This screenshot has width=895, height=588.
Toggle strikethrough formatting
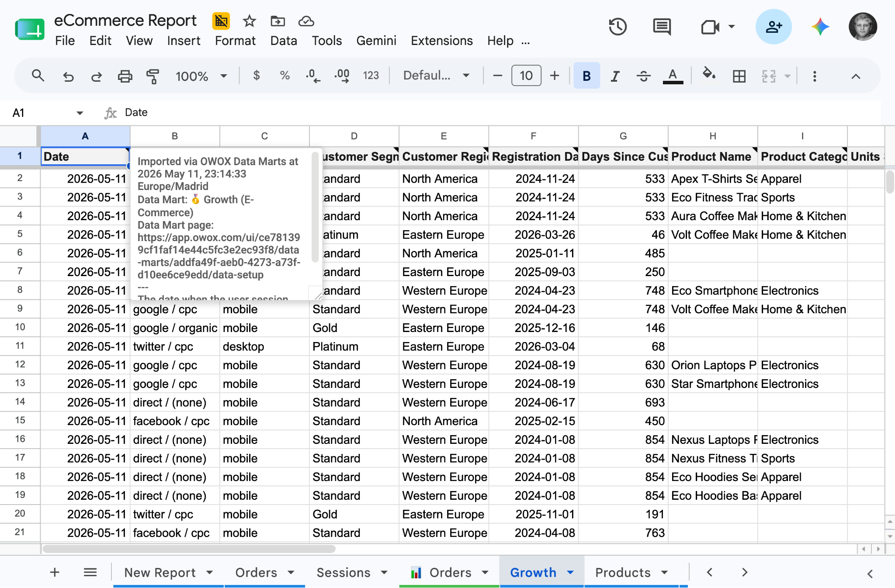click(643, 76)
